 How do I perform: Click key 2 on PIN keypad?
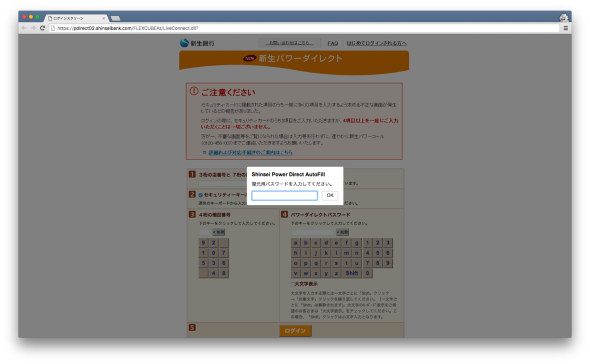click(213, 243)
